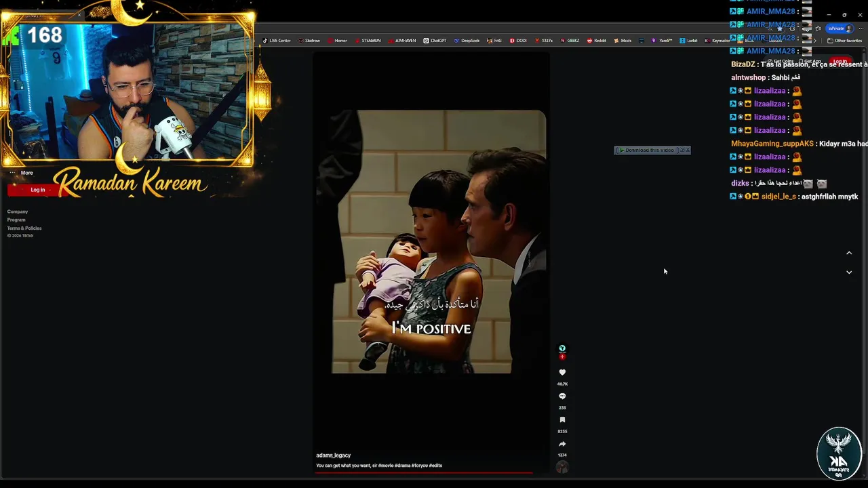Screen dimensions: 868x488
Task: Open the Lurkit bookmark
Action: coord(689,41)
